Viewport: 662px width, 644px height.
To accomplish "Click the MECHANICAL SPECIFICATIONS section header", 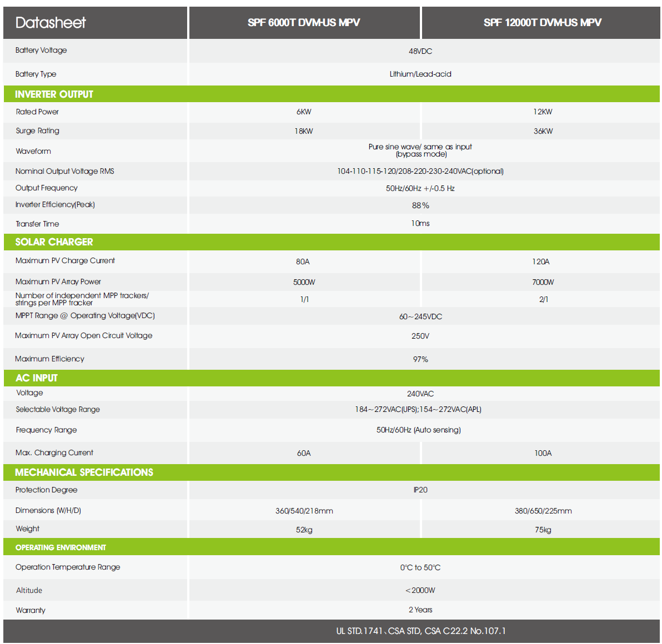I will pos(84,472).
